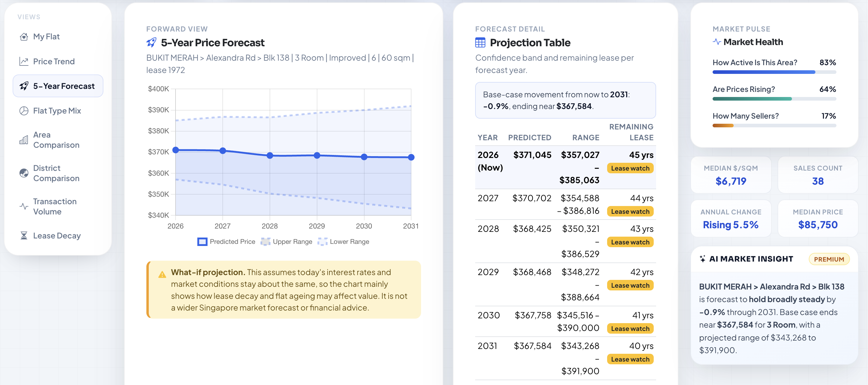Click the Transaction Volume pulse icon
Viewport: 868px width, 385px height.
coord(24,206)
